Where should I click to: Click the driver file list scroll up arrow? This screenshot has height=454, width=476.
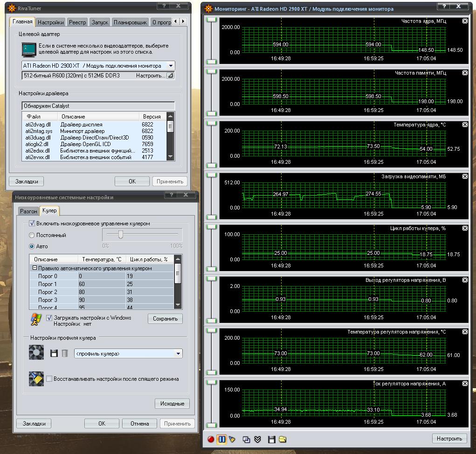[170, 116]
